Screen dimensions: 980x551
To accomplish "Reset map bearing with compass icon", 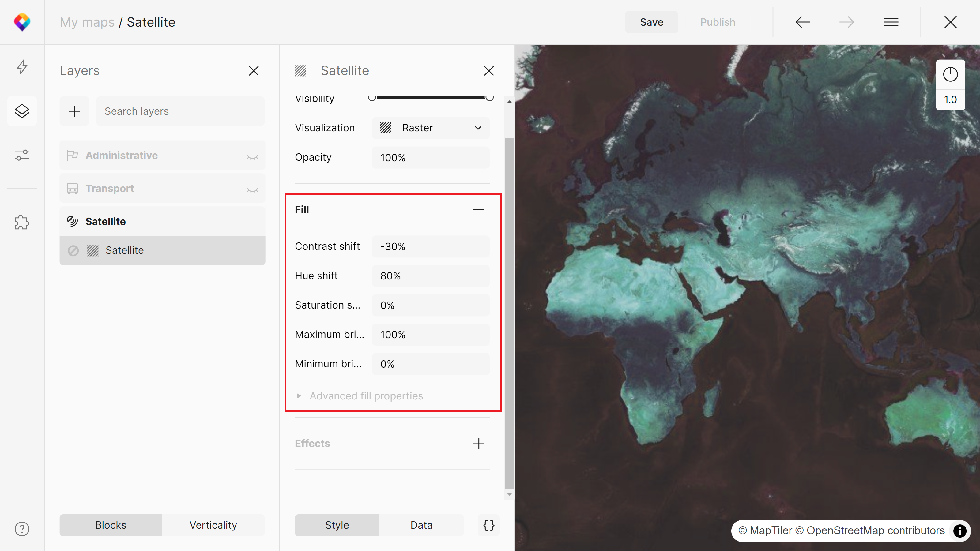I will (x=950, y=74).
